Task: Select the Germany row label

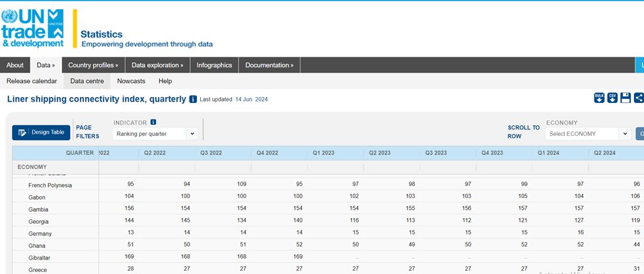Action: pos(40,234)
